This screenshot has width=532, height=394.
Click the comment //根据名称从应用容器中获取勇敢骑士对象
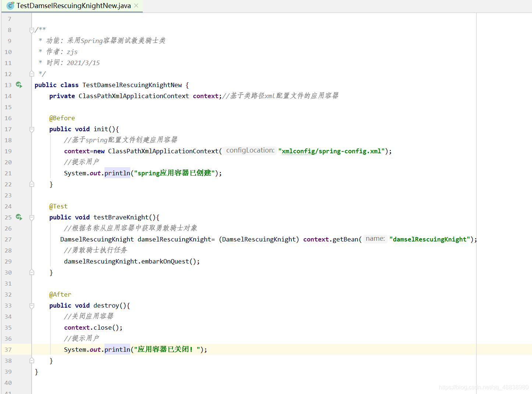(x=131, y=228)
